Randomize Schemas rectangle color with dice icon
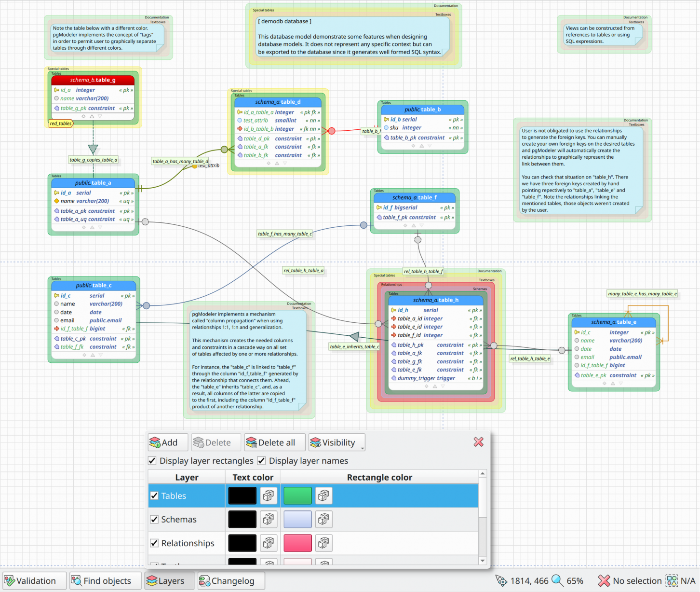 [323, 519]
